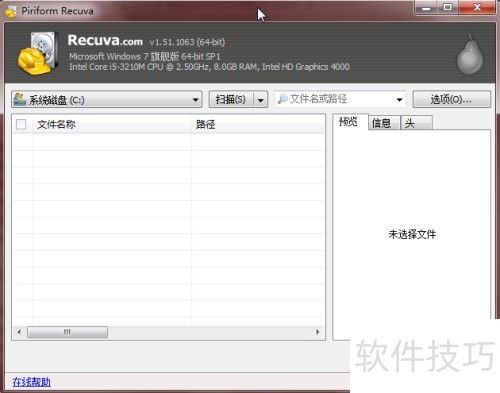Sort by 路径 column header

point(258,124)
